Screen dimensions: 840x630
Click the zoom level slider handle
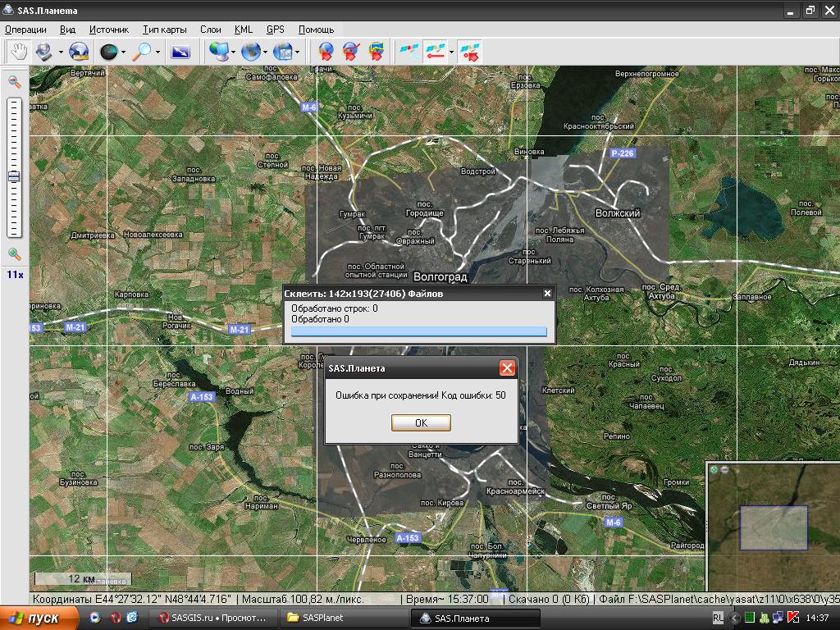click(14, 176)
